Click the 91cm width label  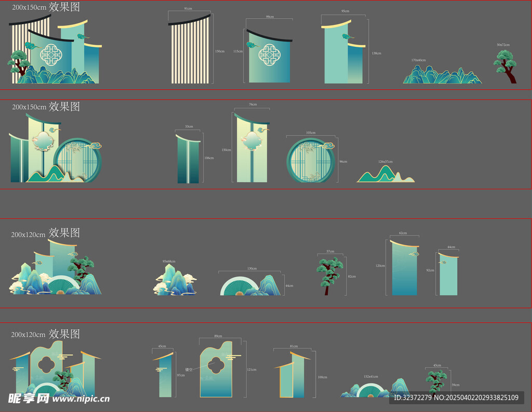coord(188,8)
